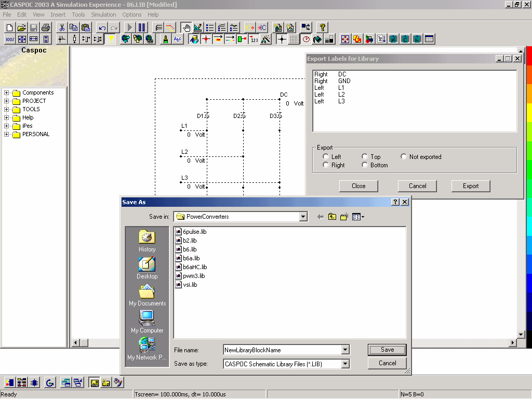
Task: Expand the PERSONAL tree folder
Action: point(6,134)
